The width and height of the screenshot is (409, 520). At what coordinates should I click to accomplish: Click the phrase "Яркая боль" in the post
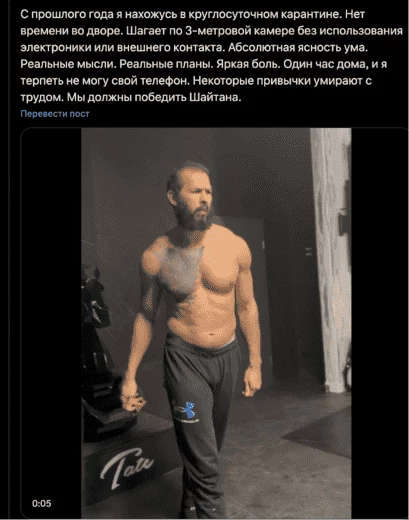click(x=248, y=64)
